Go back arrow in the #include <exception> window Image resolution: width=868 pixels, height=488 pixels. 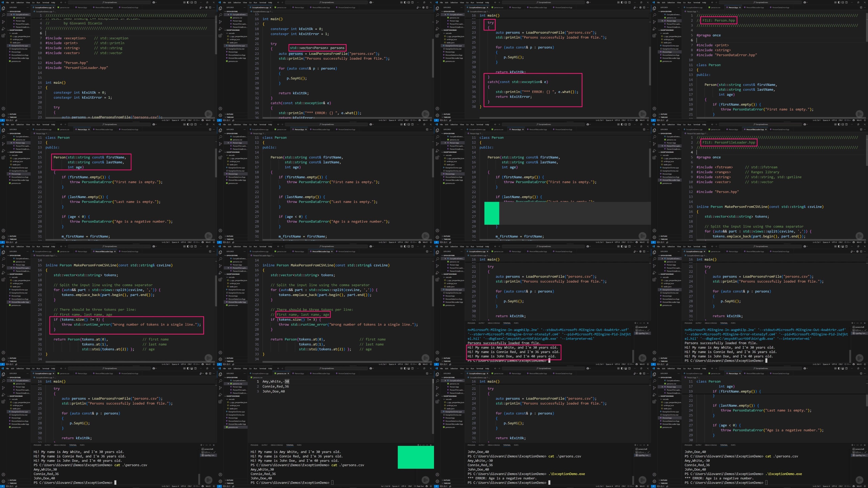coord(61,2)
